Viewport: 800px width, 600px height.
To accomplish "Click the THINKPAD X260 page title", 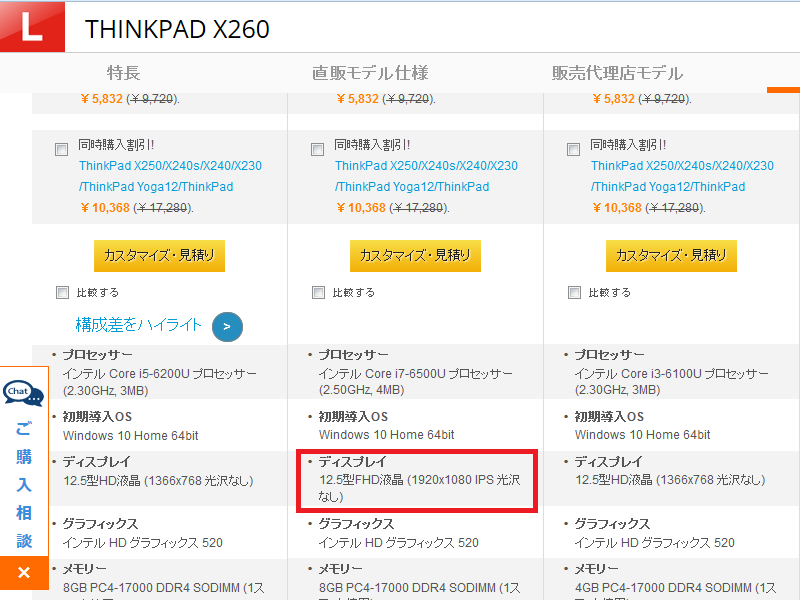I will (x=177, y=29).
